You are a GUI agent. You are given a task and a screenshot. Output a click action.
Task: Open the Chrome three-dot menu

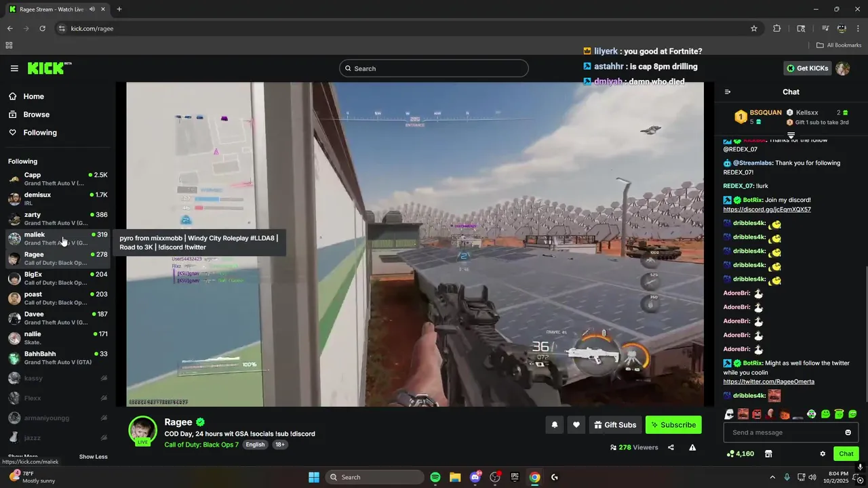[859, 28]
